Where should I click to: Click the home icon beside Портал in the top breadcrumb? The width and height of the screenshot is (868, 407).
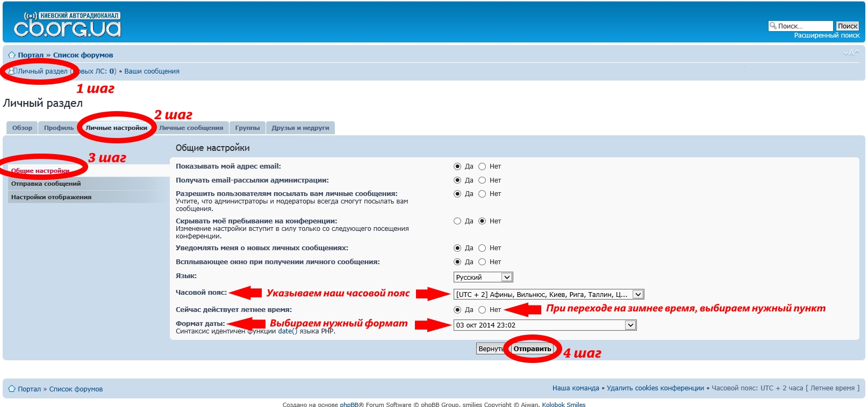click(11, 55)
